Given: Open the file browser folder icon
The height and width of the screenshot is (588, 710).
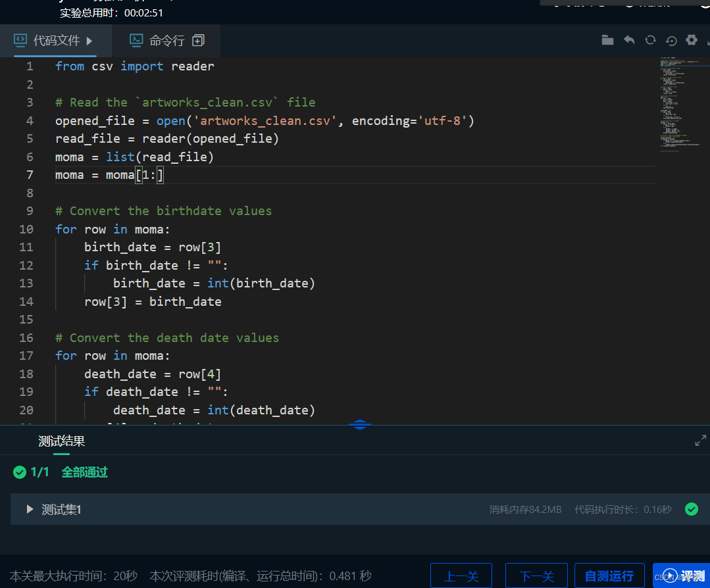Looking at the screenshot, I should coord(607,39).
